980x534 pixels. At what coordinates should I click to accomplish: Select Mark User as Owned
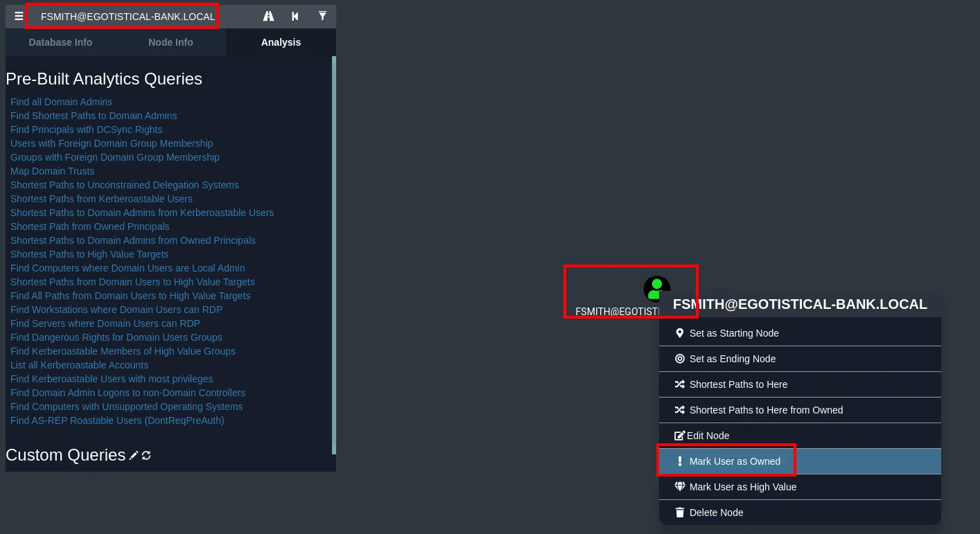tap(800, 461)
